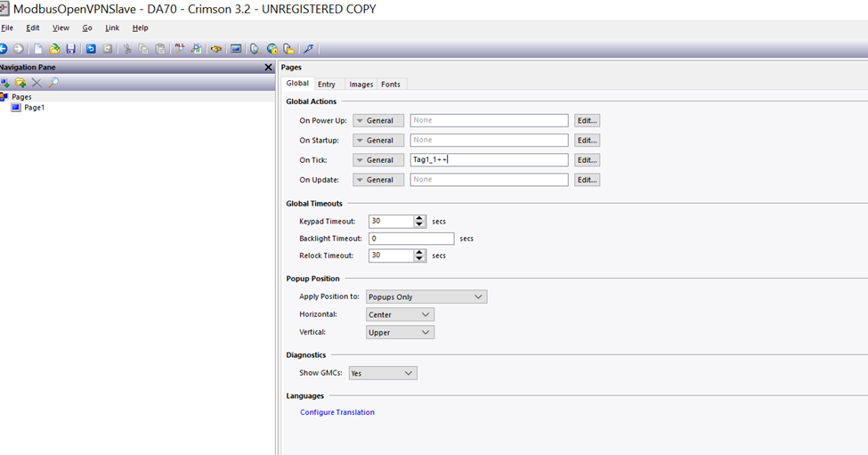Decrease the Relock Timeout value
The width and height of the screenshot is (868, 455).
tap(419, 258)
